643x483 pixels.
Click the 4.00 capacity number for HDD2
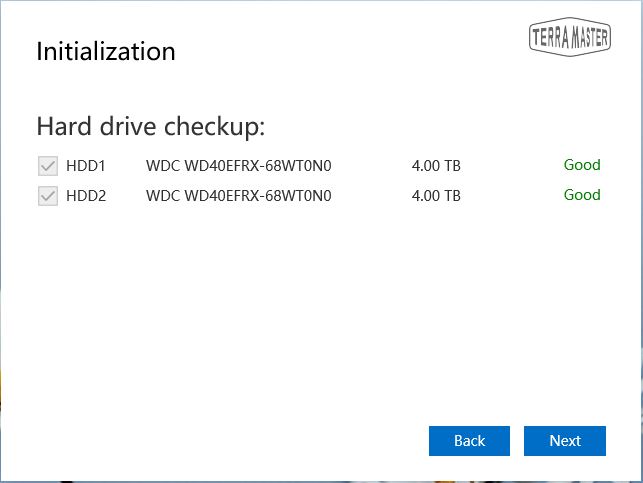tap(426, 196)
